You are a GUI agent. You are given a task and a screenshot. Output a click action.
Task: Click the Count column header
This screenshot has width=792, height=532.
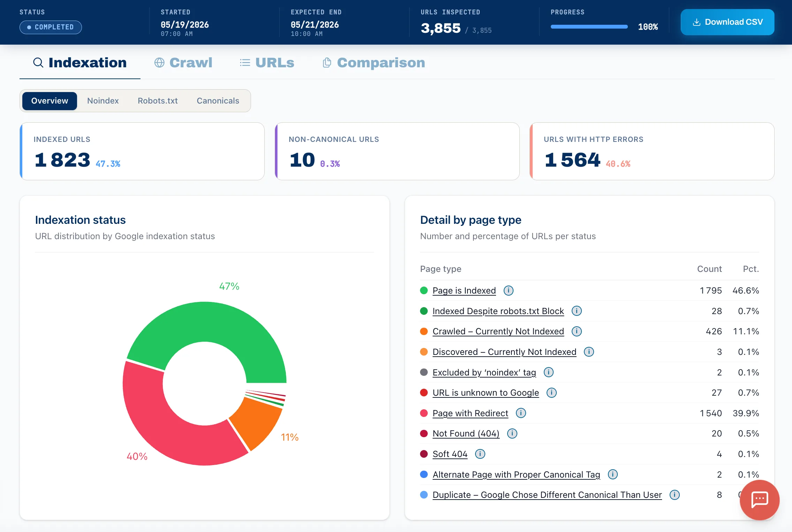709,269
